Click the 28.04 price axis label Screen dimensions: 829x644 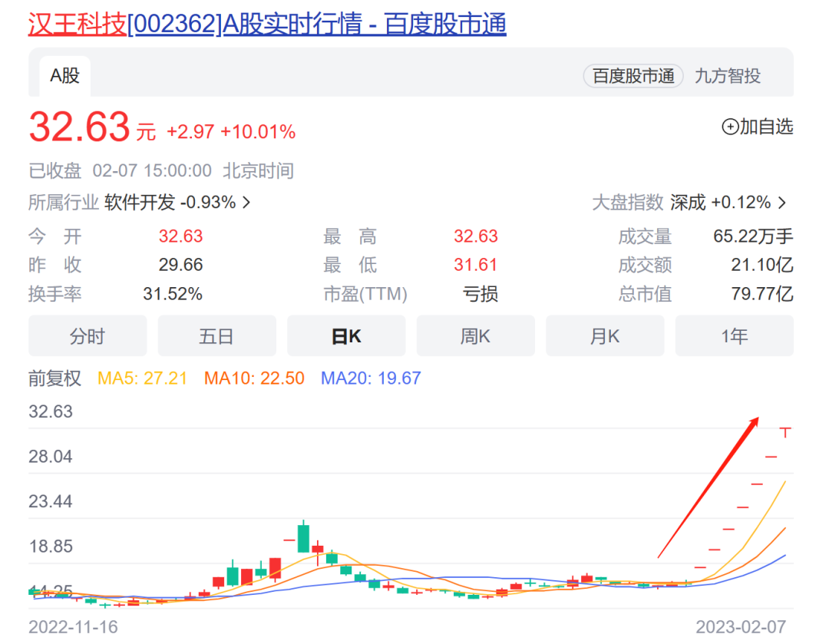coord(50,457)
